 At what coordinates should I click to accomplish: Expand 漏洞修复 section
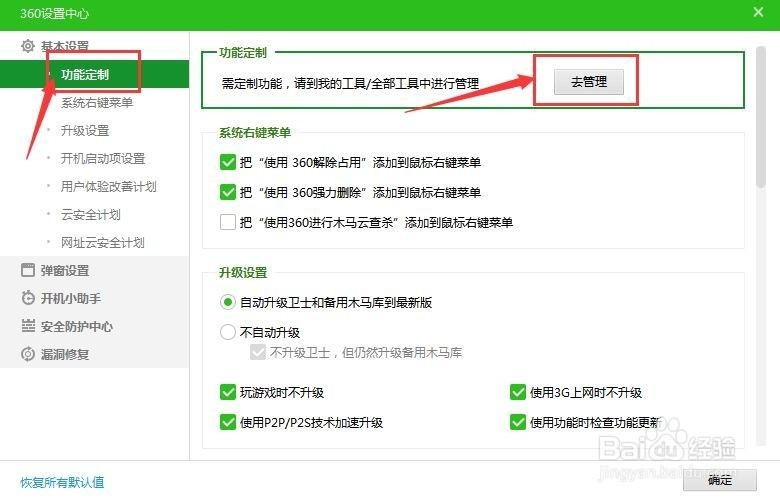point(65,354)
